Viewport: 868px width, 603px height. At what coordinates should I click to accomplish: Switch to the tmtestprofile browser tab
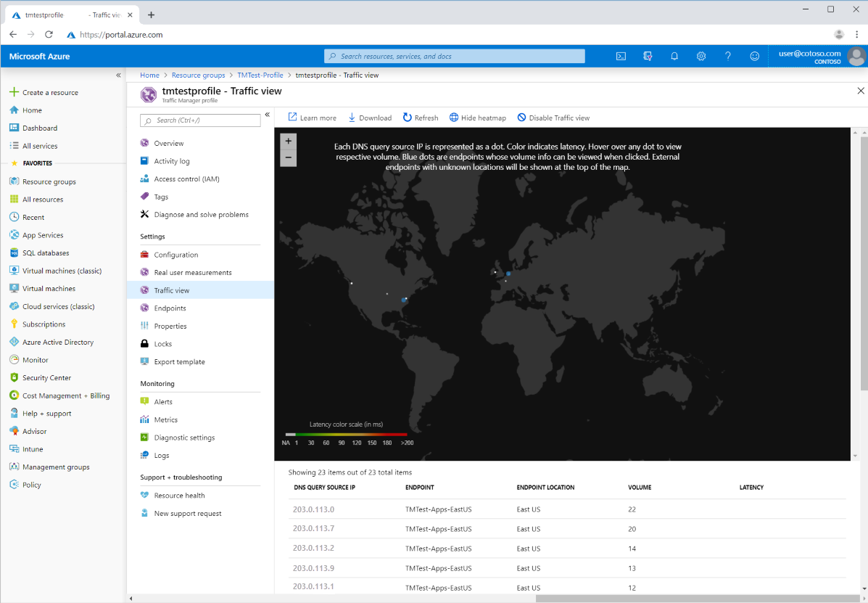[x=65, y=13]
